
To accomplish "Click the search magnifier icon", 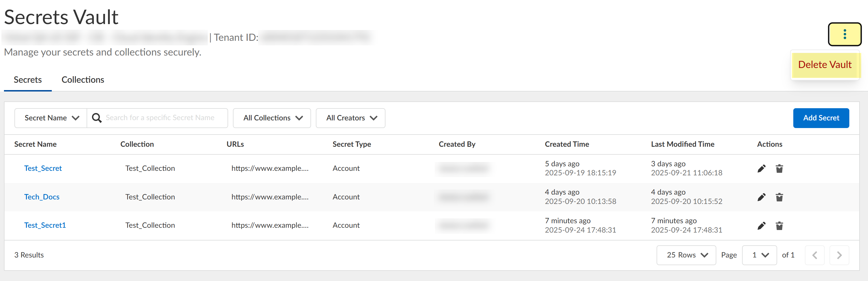I will [x=97, y=118].
